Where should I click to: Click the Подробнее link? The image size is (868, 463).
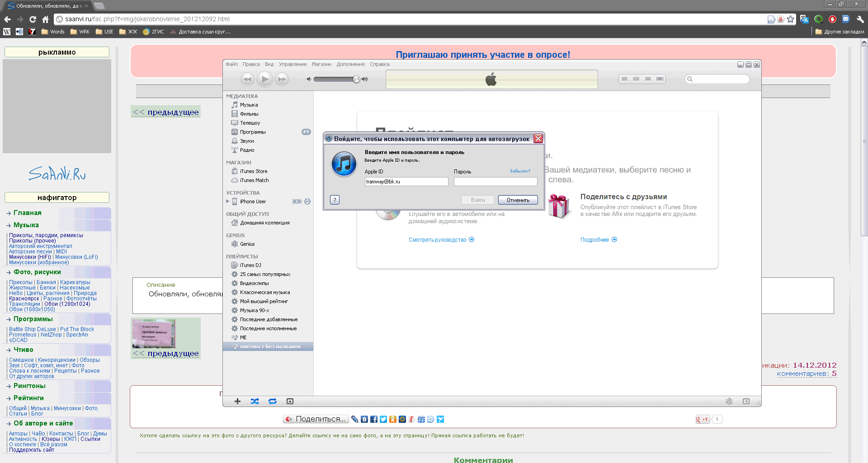tap(599, 240)
